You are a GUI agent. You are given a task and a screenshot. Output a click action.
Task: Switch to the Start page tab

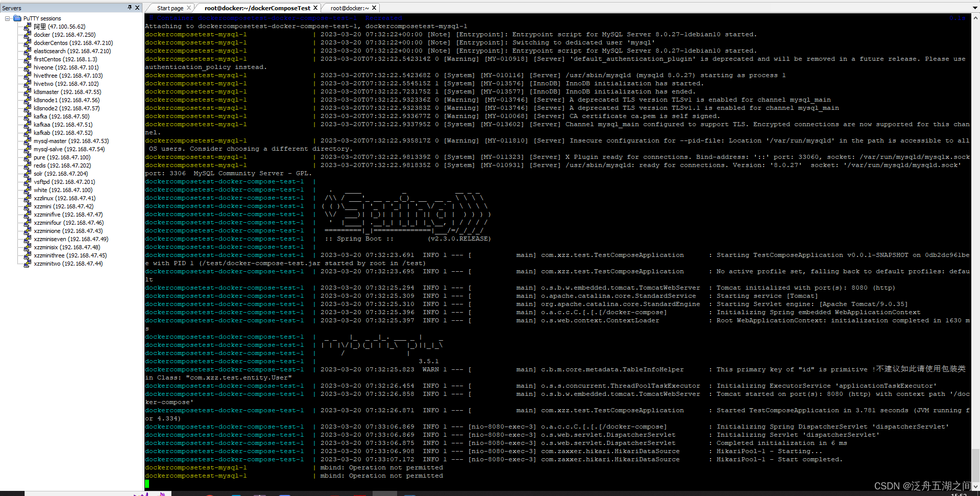[170, 8]
